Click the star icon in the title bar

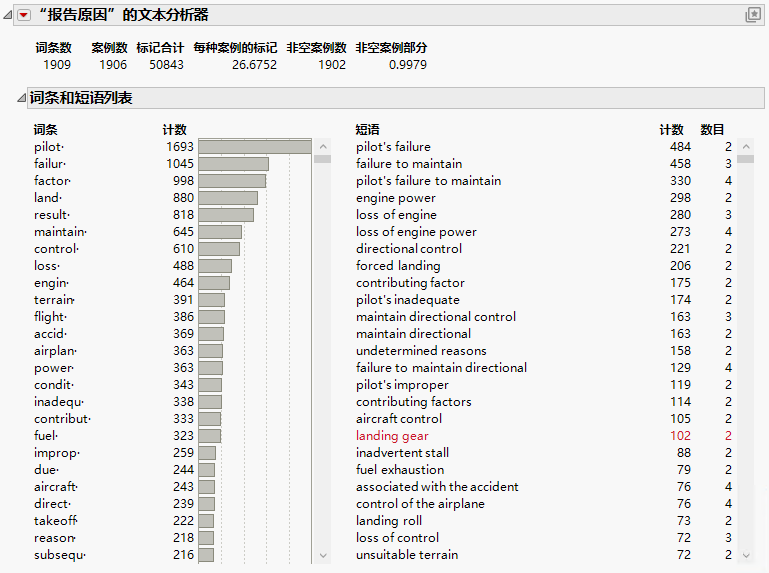click(x=753, y=15)
